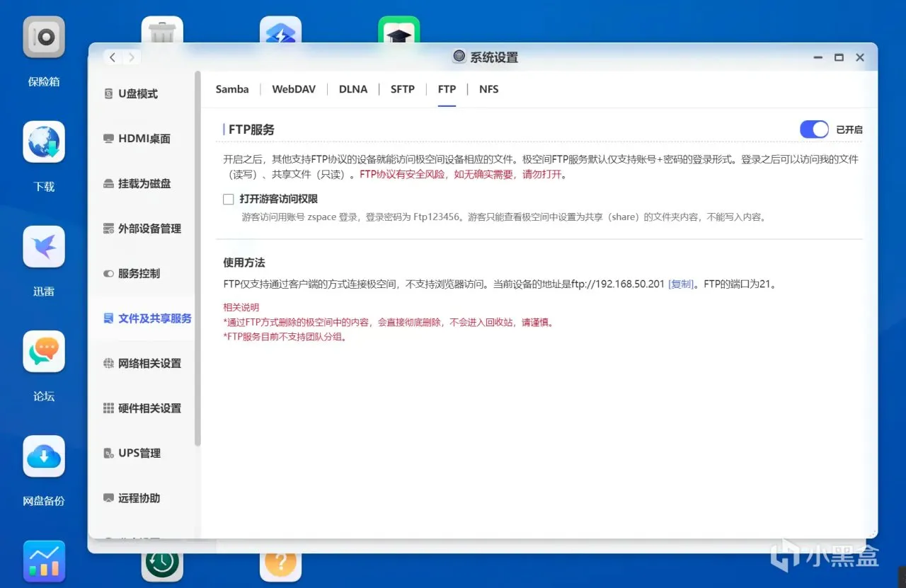This screenshot has width=906, height=588.
Task: Go forward using the right arrow button
Action: 132,57
